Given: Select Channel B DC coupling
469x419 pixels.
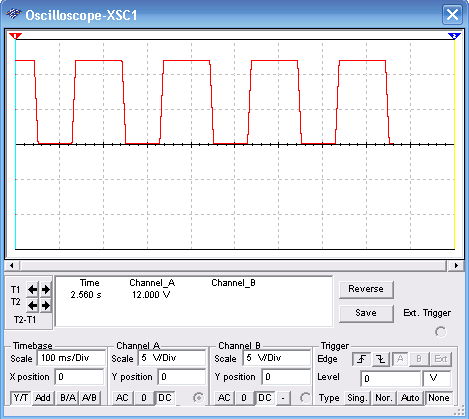Looking at the screenshot, I should pos(264,398).
